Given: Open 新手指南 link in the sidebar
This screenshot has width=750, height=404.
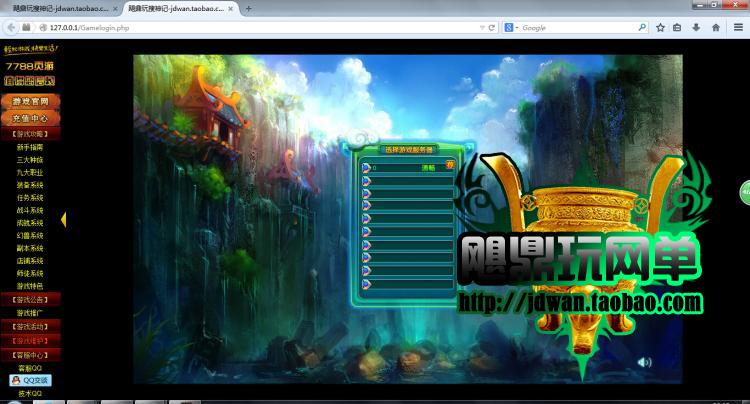Looking at the screenshot, I should [30, 146].
